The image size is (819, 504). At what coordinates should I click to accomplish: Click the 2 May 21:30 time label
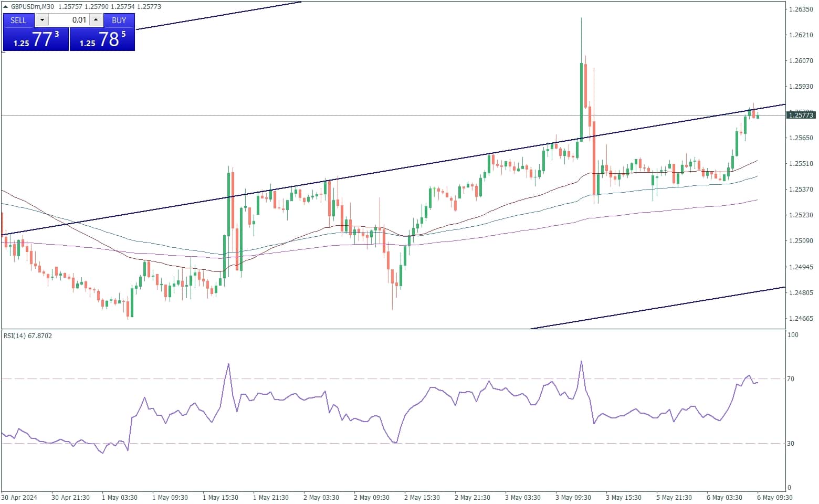tap(472, 498)
